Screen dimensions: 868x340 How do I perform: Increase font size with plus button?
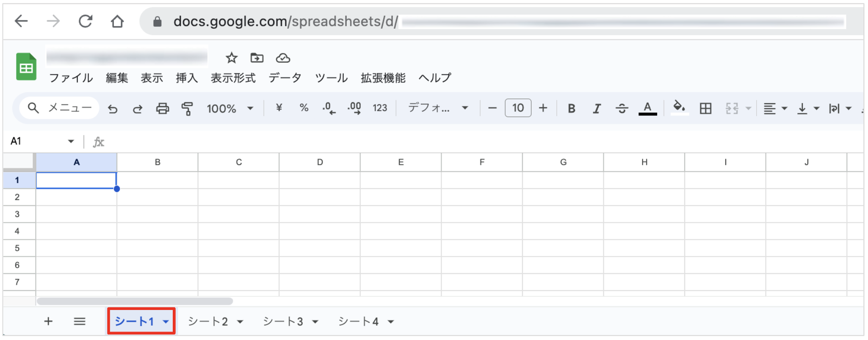point(543,108)
